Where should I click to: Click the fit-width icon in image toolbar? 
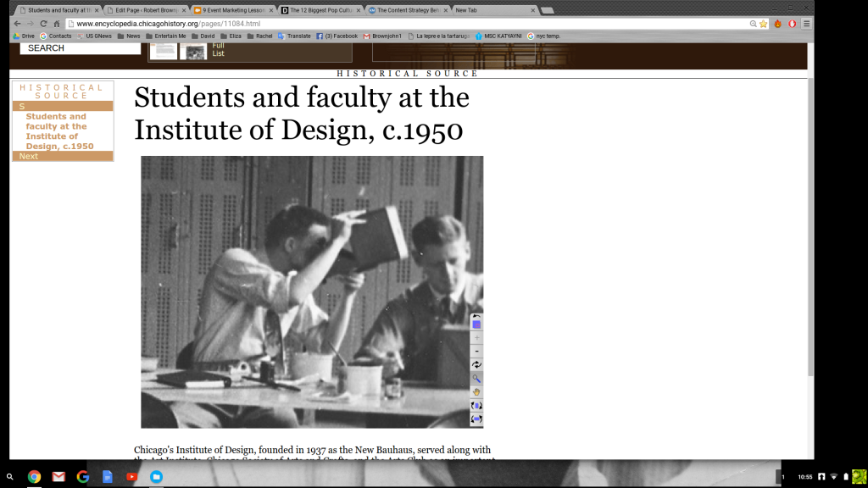point(476,419)
